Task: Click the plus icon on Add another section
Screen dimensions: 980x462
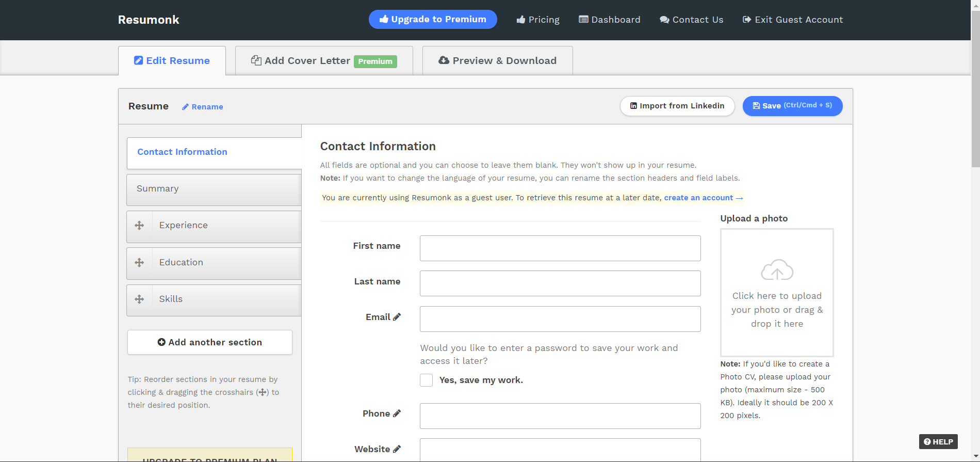Action: tap(161, 342)
